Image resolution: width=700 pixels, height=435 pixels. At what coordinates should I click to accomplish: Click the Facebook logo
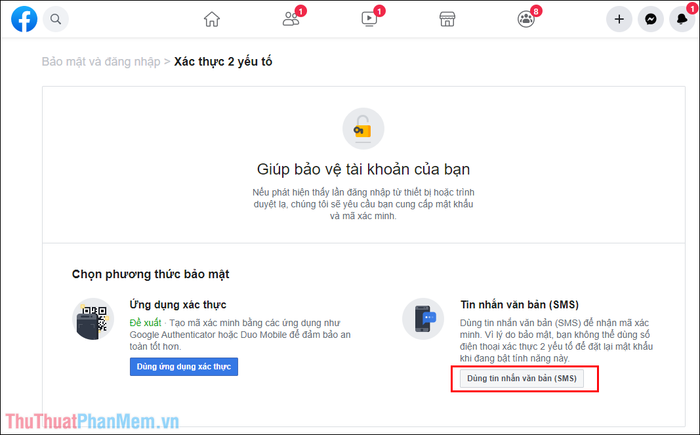click(x=24, y=19)
